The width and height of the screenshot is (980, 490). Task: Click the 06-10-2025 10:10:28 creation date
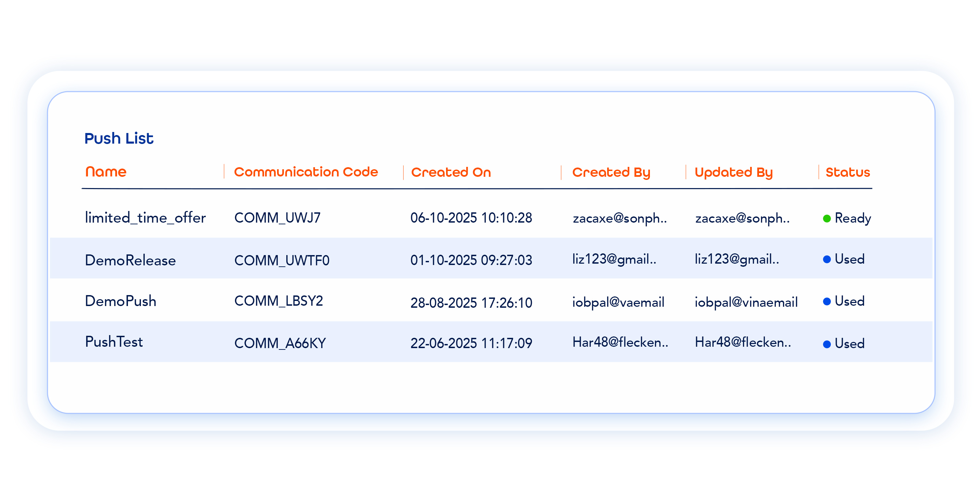[x=471, y=218]
